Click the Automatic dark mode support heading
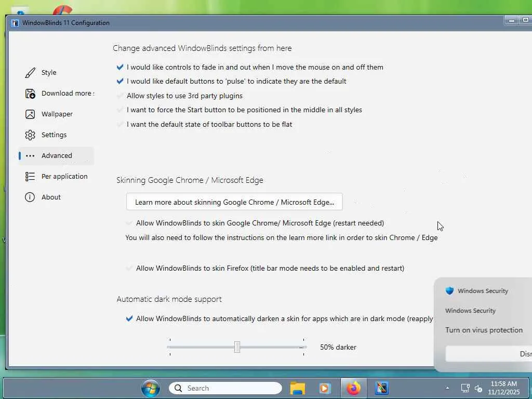 (x=169, y=299)
